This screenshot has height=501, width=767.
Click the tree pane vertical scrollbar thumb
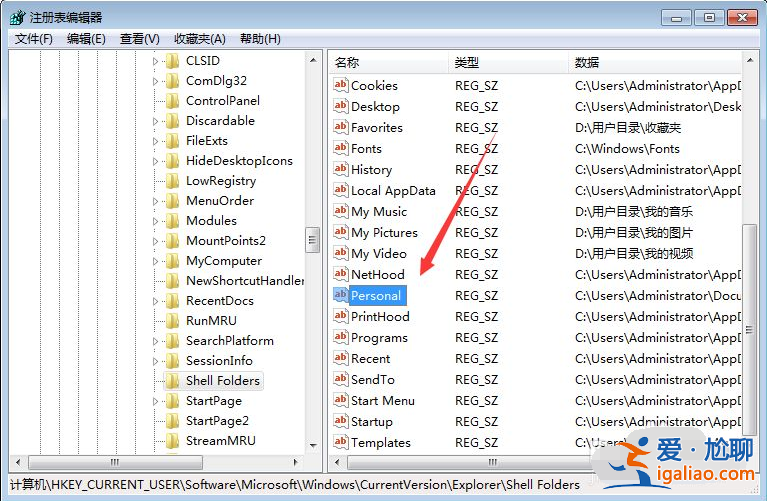313,240
